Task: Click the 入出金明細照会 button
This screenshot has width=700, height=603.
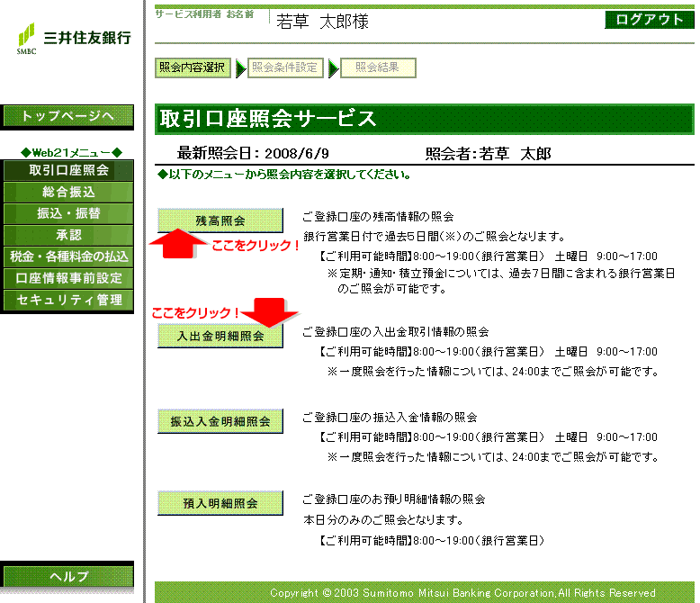Action: (220, 336)
